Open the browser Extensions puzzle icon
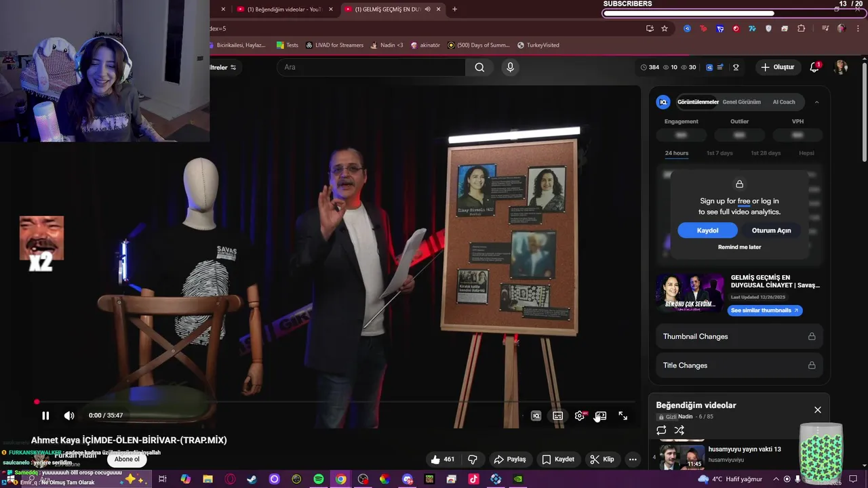 [802, 28]
